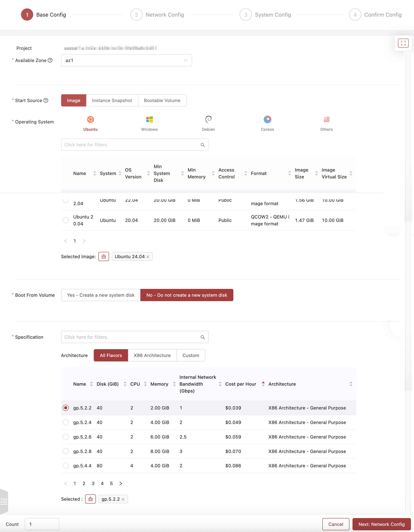Switch to X86 Architecture flavors tab
This screenshot has height=532, width=414.
[x=152, y=355]
